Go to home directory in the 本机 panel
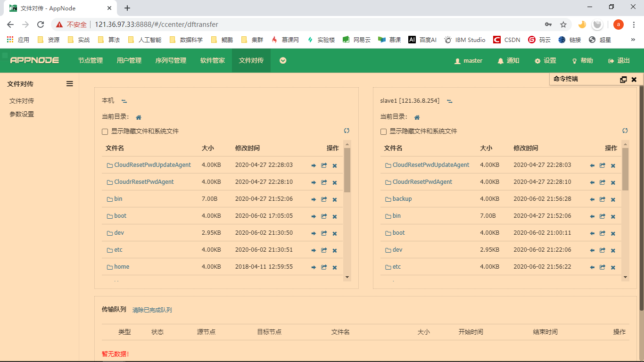Image resolution: width=644 pixels, height=362 pixels. [139, 117]
